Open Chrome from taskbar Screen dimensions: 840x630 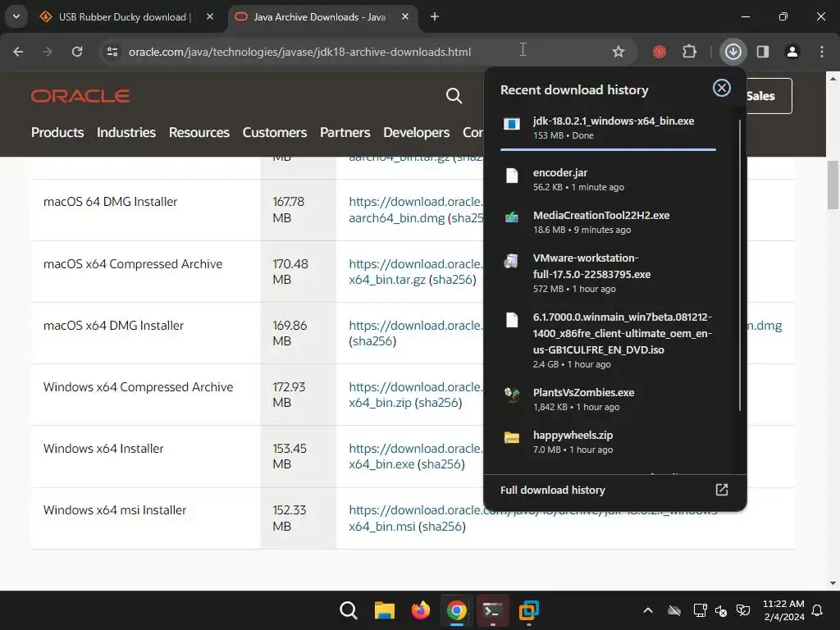point(456,610)
